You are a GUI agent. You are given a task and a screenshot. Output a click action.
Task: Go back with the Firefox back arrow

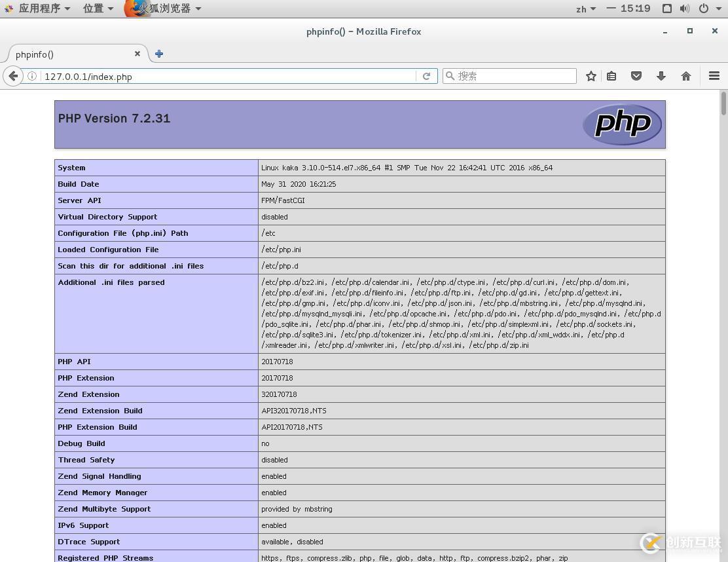13,76
